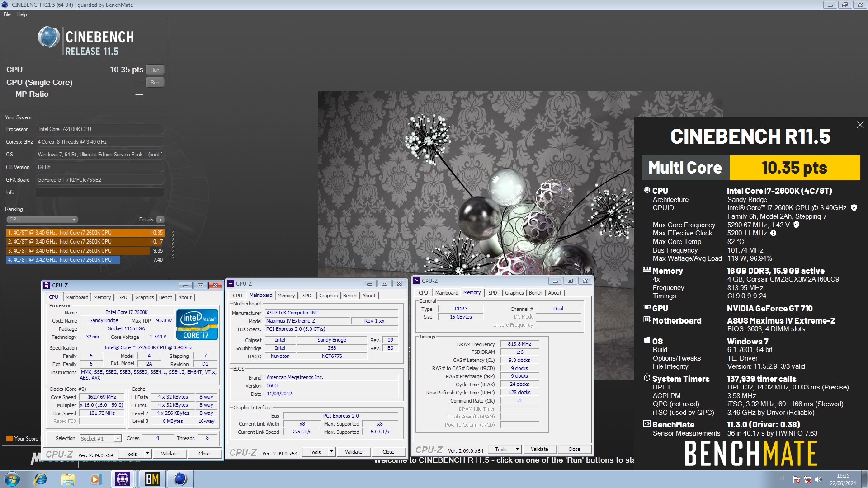The image size is (868, 488).
Task: Click the System Timers clock icon
Action: coord(647,378)
